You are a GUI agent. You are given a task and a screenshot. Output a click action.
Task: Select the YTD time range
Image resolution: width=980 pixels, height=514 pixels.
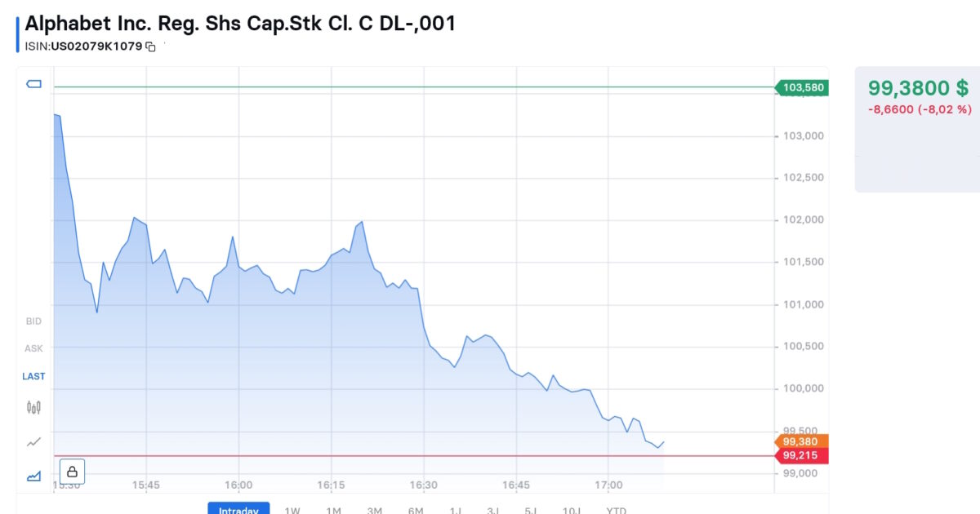click(x=616, y=510)
